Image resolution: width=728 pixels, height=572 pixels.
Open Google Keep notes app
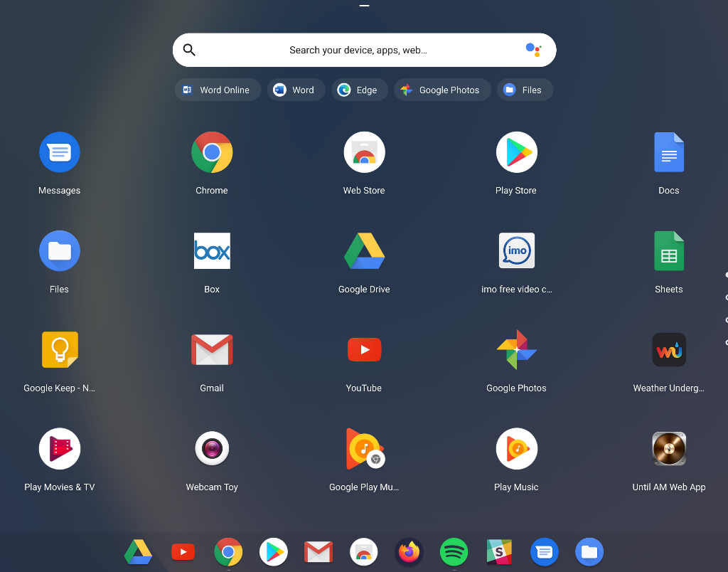click(60, 350)
